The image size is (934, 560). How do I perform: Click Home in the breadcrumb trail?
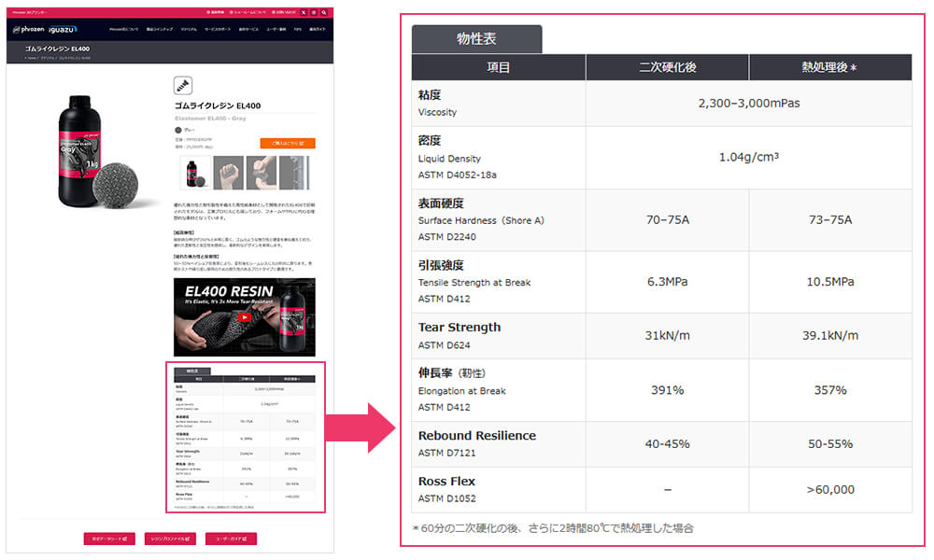click(32, 58)
